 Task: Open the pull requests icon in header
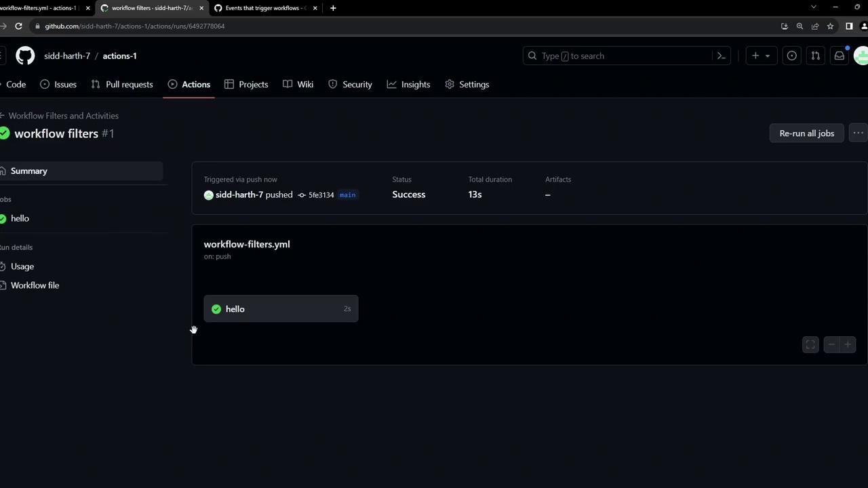(815, 56)
